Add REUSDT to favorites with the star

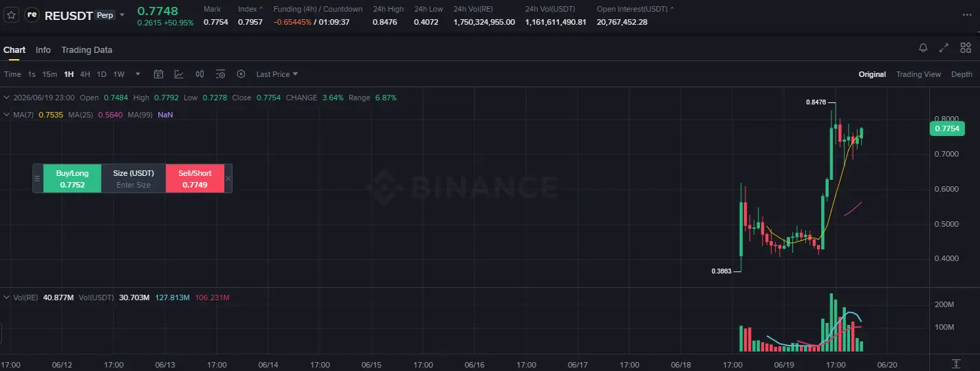(10, 14)
